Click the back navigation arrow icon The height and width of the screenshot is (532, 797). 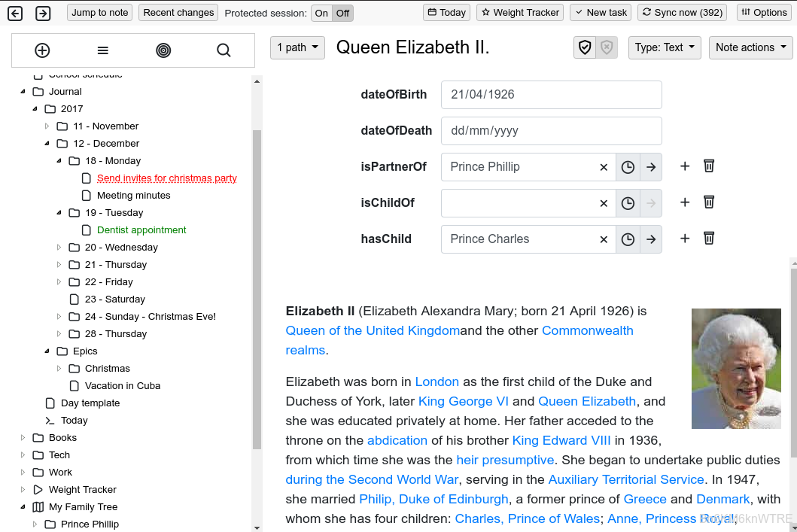[15, 13]
